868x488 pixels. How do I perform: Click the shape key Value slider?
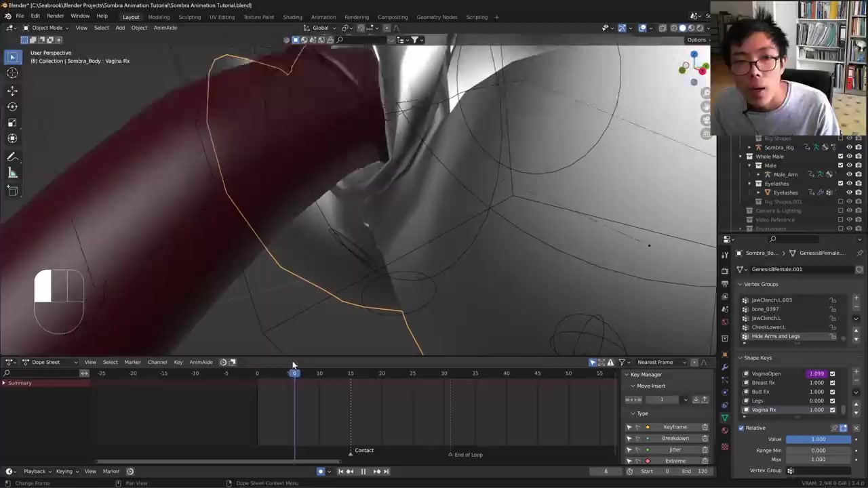[x=818, y=439]
